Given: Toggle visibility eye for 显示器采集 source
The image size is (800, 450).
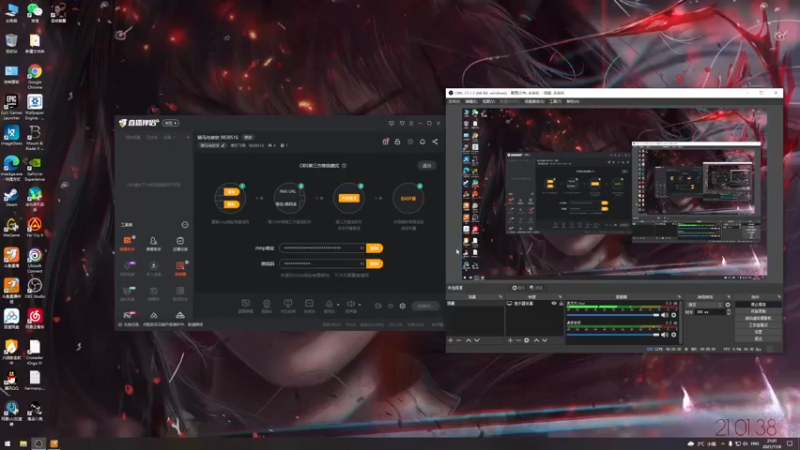Looking at the screenshot, I should [x=554, y=304].
